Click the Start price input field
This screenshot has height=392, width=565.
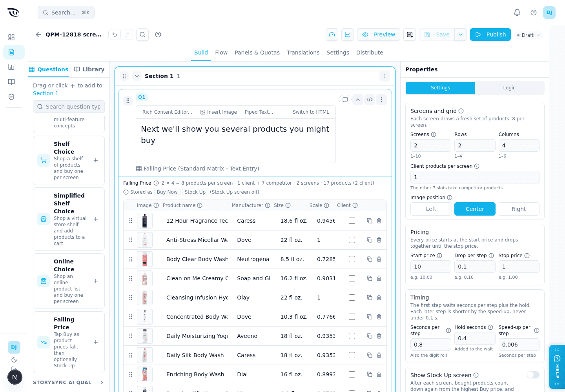(x=431, y=267)
